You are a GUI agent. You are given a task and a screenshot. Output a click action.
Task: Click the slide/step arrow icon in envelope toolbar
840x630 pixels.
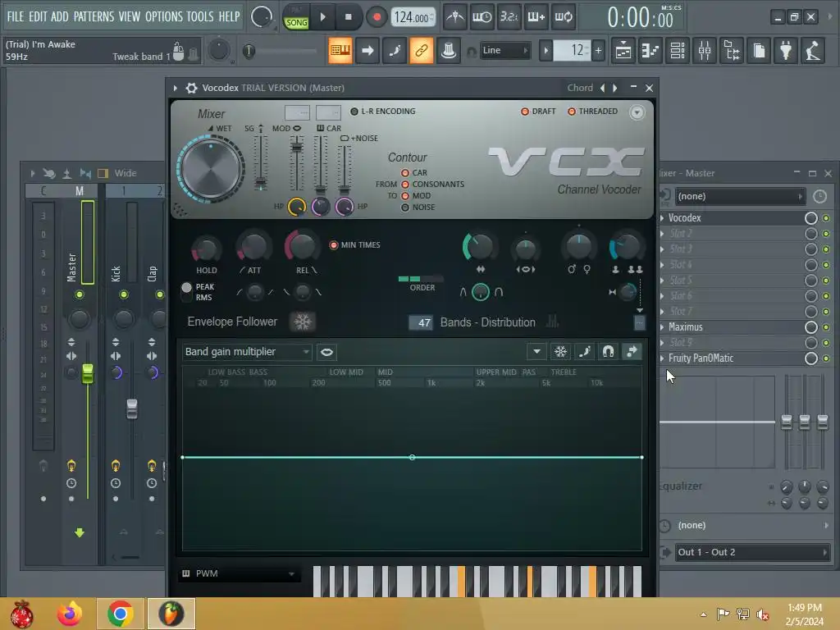(x=632, y=352)
